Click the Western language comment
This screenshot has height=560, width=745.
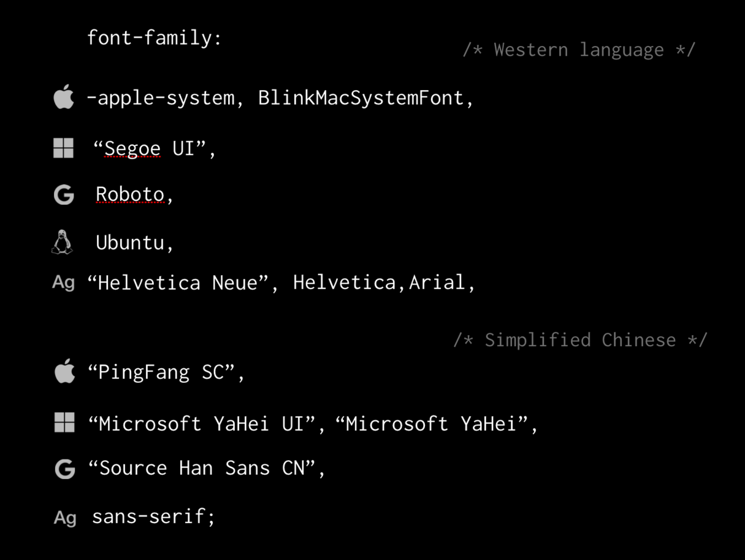579,50
